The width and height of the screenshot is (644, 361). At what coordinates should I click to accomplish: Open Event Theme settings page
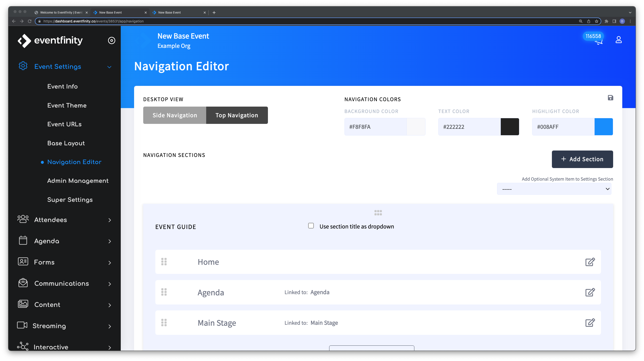click(x=67, y=105)
